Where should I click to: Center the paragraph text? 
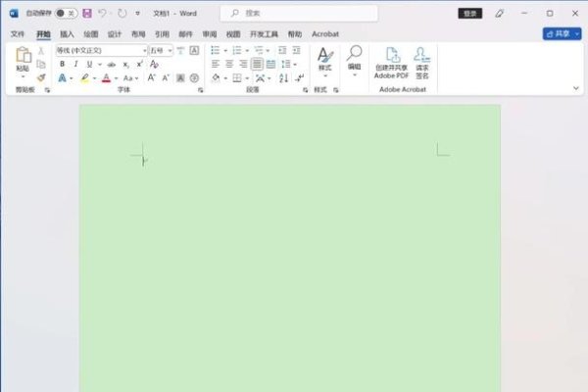pos(229,64)
